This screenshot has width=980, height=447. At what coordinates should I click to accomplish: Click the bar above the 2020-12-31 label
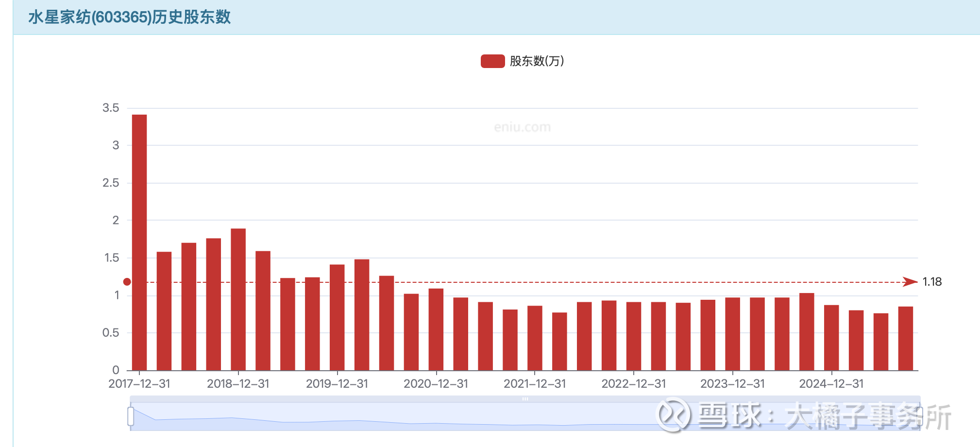(x=436, y=329)
